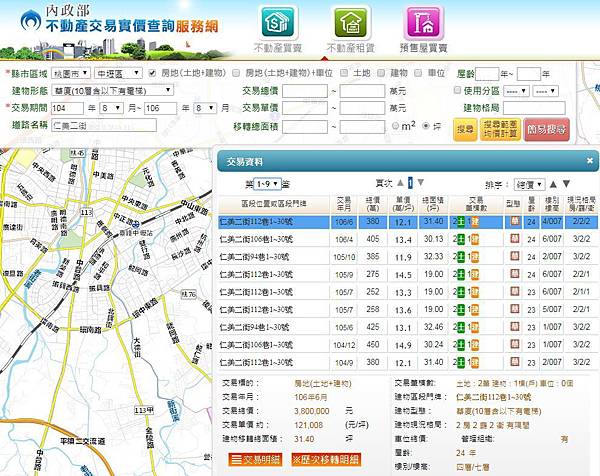Click the 區段位置或區段門牌 column header
The width and height of the screenshot is (600, 476).
point(274,204)
